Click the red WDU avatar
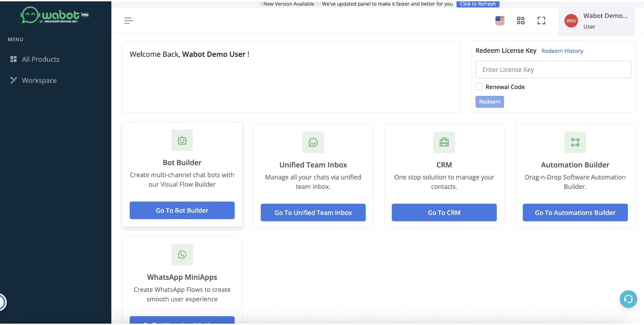 571,21
